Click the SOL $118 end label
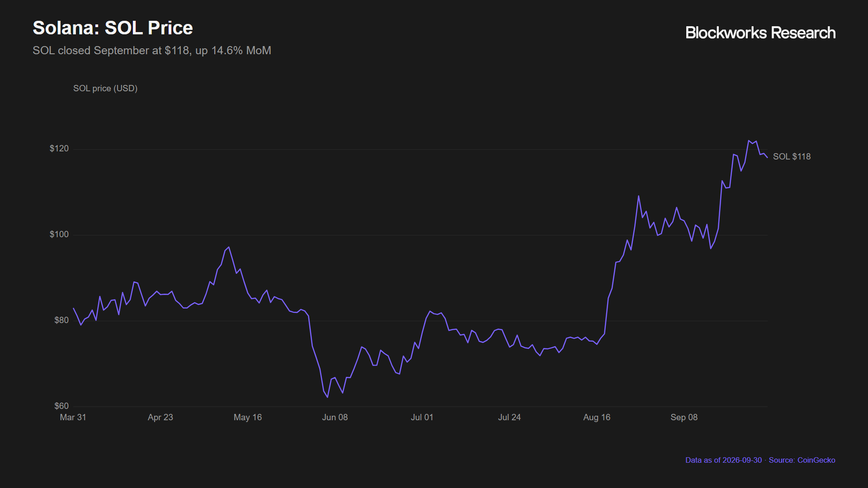 click(x=792, y=157)
